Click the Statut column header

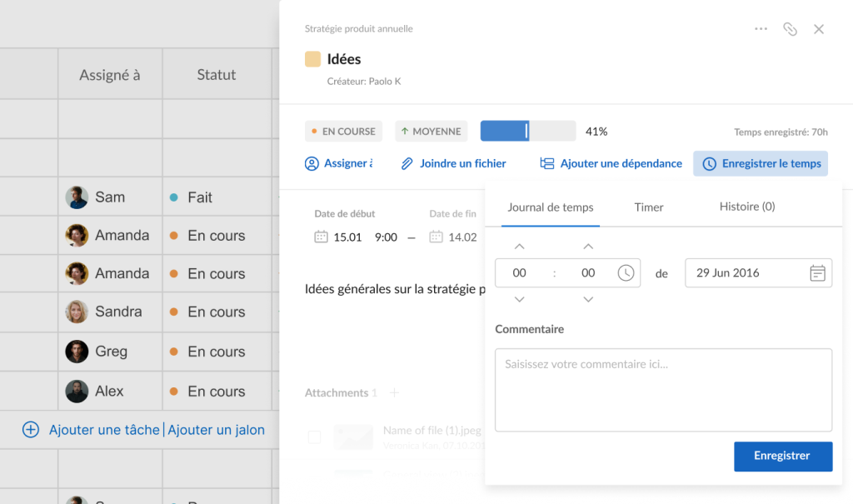tap(217, 75)
